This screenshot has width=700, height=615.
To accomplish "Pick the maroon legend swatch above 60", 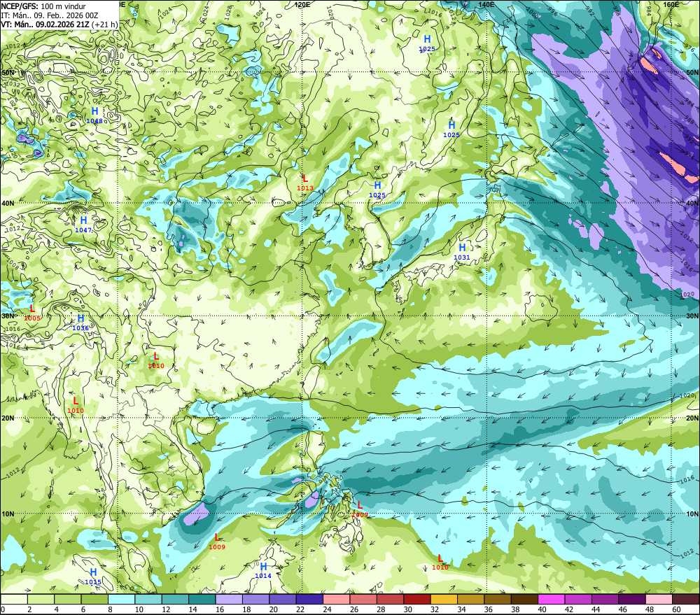I will (685, 599).
